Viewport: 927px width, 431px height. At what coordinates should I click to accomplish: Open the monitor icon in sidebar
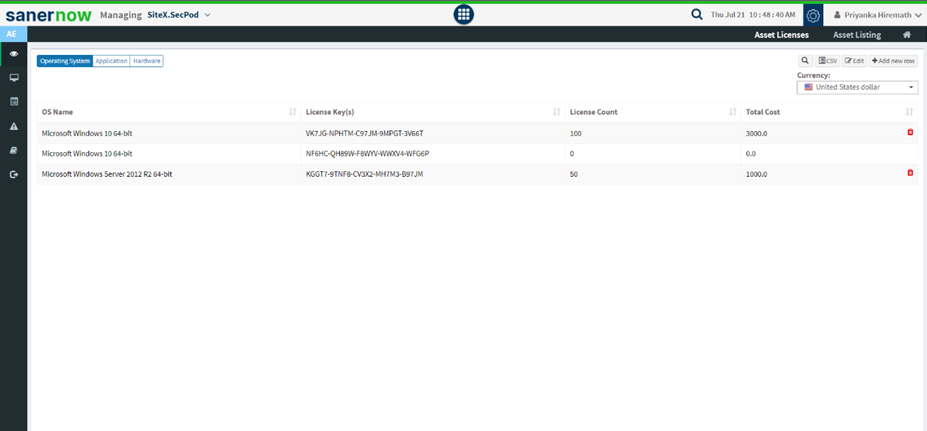point(14,77)
